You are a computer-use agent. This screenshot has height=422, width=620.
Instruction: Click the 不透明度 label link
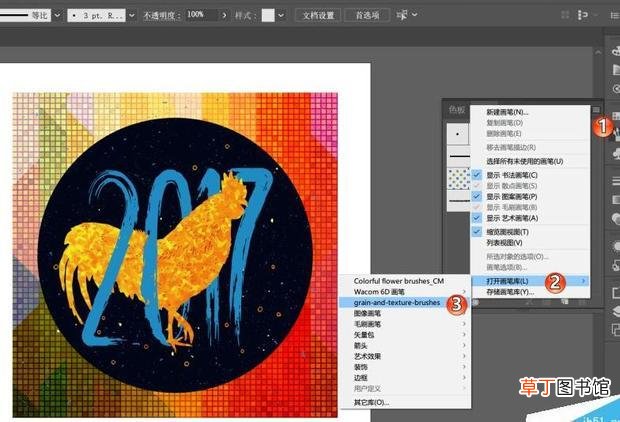pos(161,15)
